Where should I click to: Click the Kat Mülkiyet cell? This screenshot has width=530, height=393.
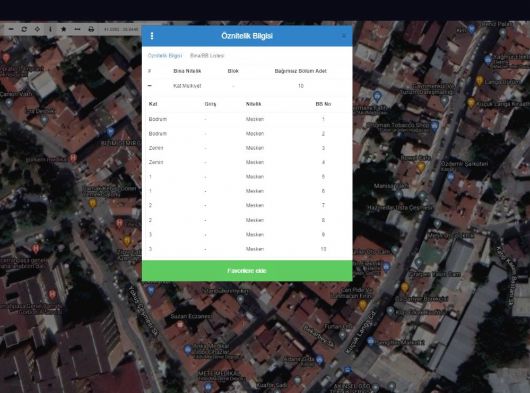click(187, 86)
